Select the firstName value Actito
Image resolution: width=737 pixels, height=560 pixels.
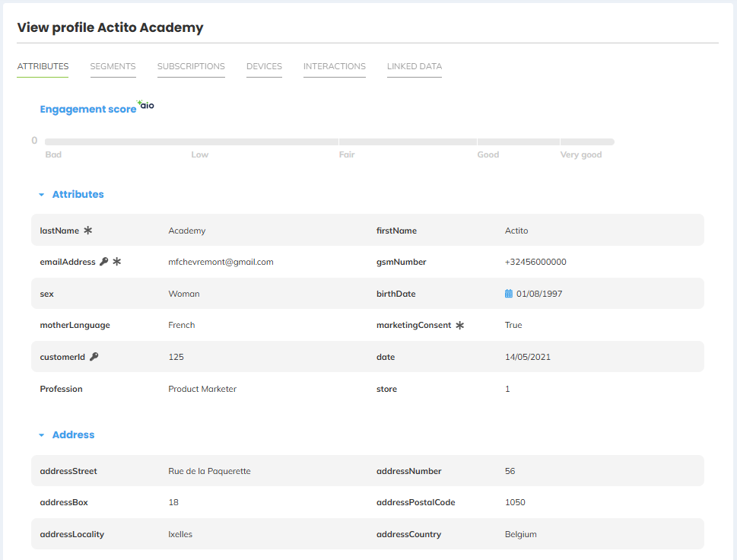[x=516, y=231]
